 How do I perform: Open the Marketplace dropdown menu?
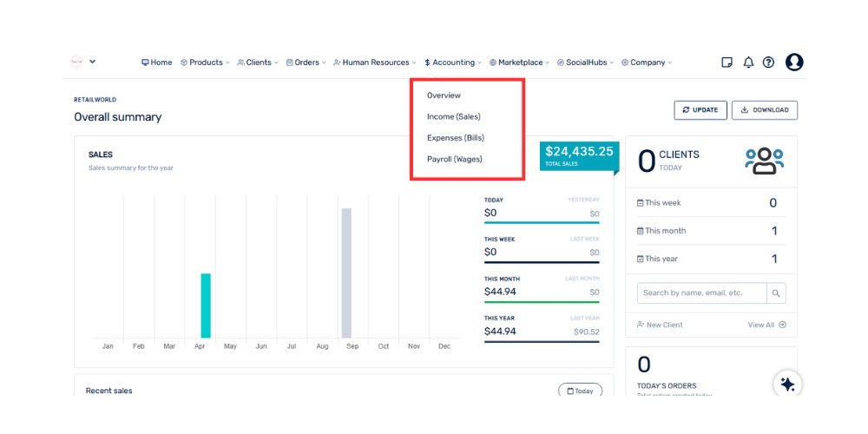520,62
